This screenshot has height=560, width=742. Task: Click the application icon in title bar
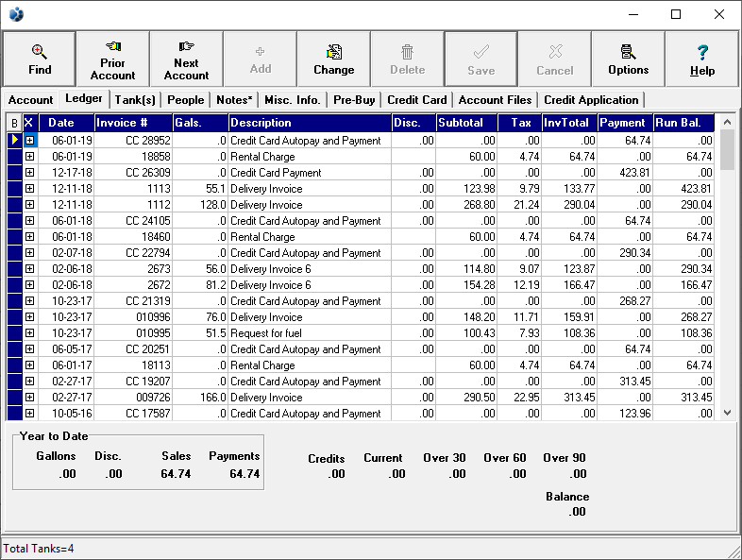[16, 14]
